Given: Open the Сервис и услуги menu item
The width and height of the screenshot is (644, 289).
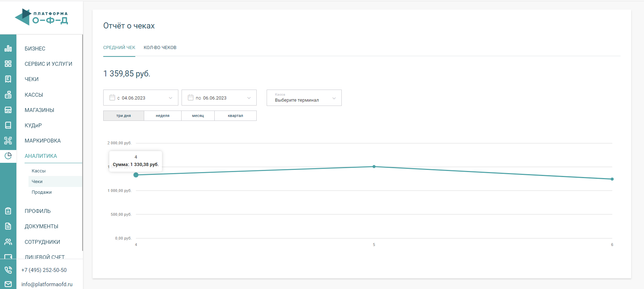Looking at the screenshot, I should pos(48,64).
